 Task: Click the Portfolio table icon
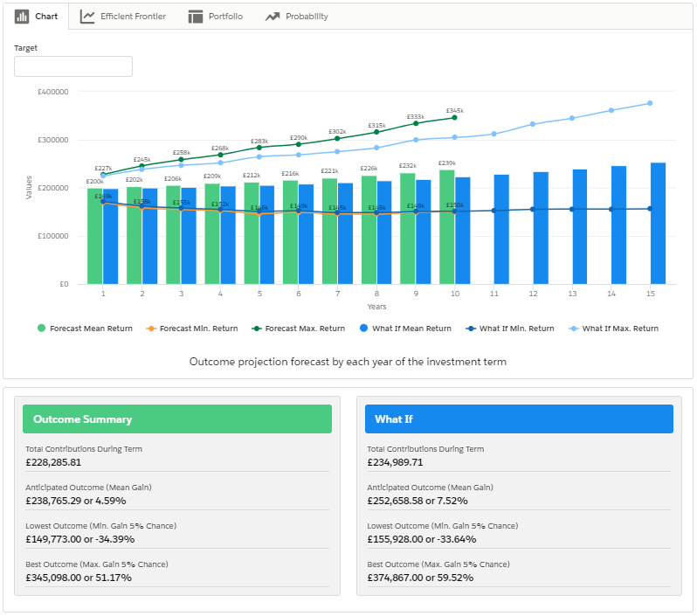195,17
